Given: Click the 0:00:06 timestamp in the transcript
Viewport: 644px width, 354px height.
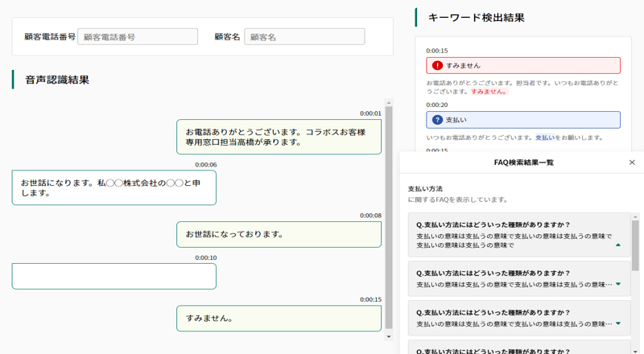Looking at the screenshot, I should pos(206,165).
